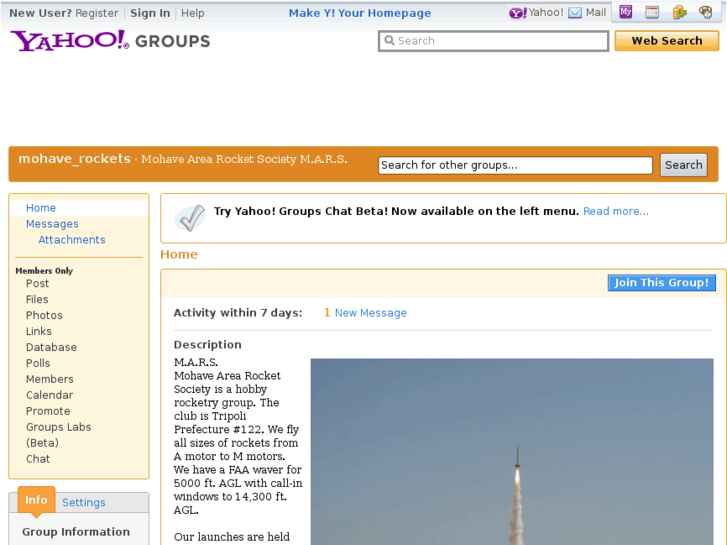Open Chat in the sidebar menu
Image resolution: width=727 pixels, height=545 pixels.
(x=38, y=459)
